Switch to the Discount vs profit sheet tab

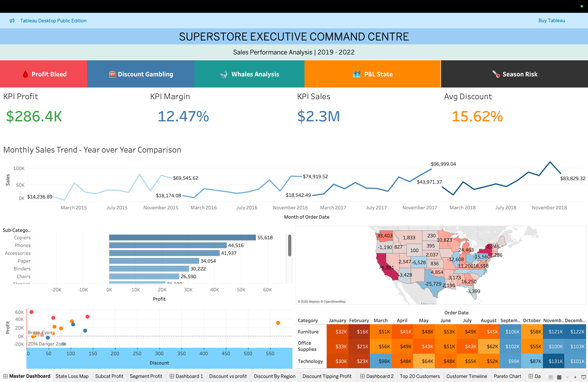click(x=228, y=376)
